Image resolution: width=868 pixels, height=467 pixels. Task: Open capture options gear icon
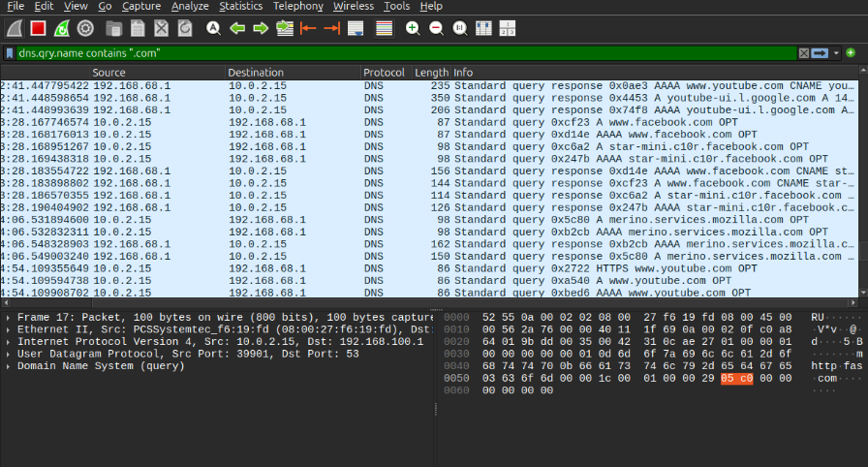tap(85, 28)
